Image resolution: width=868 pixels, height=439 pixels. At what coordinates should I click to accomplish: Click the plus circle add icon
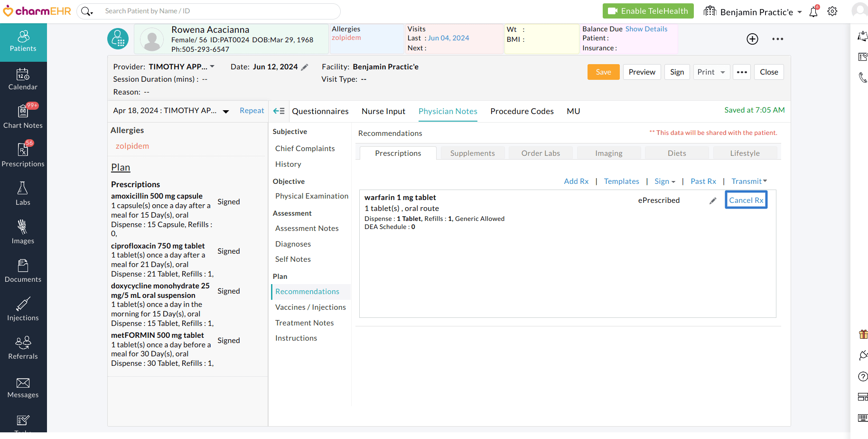(x=752, y=39)
